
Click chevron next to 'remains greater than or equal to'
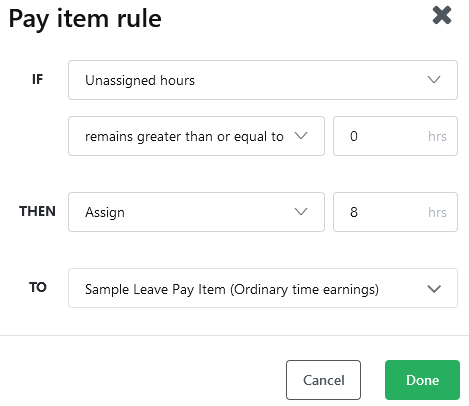point(301,136)
